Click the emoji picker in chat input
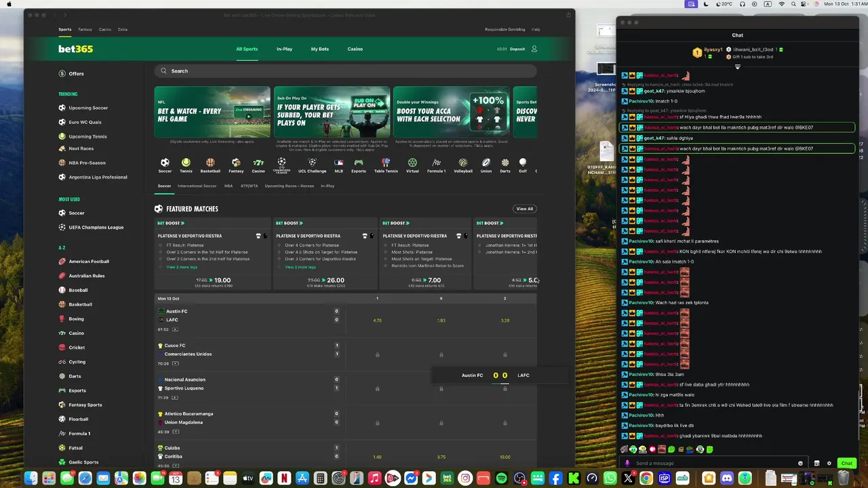 click(800, 463)
